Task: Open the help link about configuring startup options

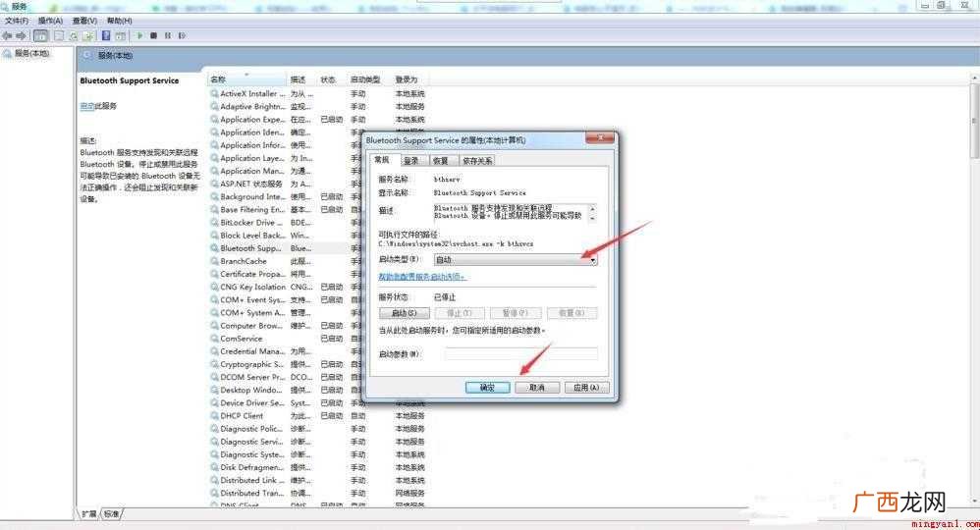Action: [422, 276]
